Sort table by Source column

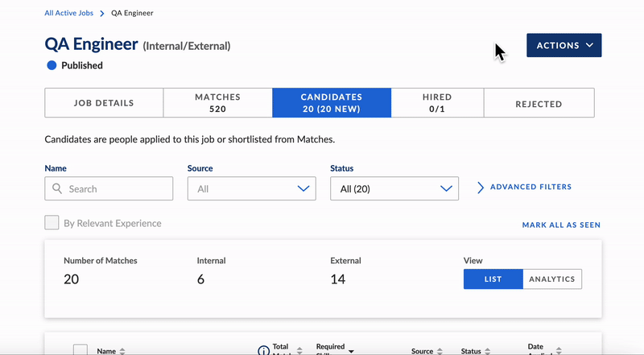tap(440, 351)
